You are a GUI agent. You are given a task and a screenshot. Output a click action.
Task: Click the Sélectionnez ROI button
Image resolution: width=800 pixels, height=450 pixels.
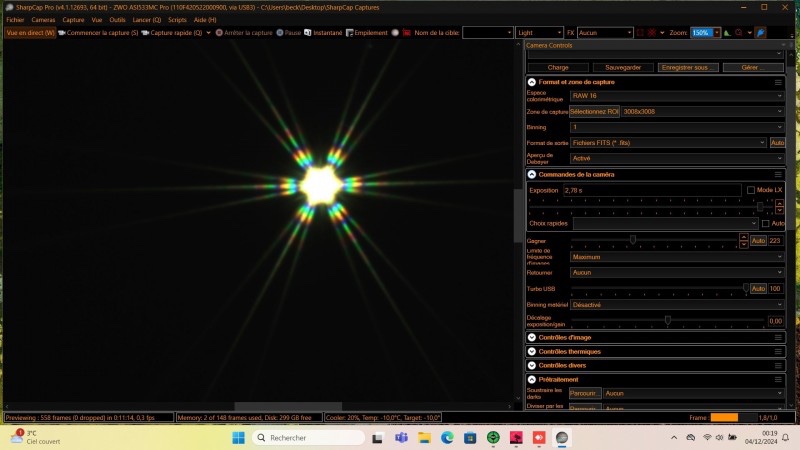[x=594, y=112]
